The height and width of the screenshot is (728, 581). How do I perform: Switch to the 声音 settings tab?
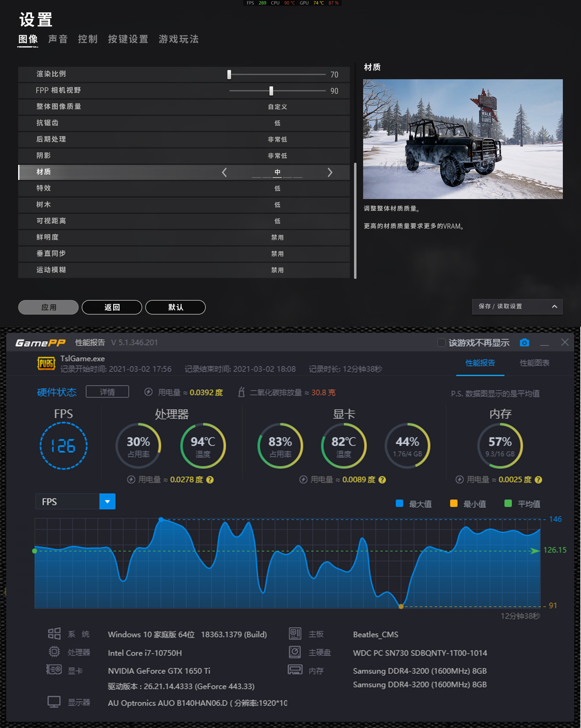click(x=58, y=39)
